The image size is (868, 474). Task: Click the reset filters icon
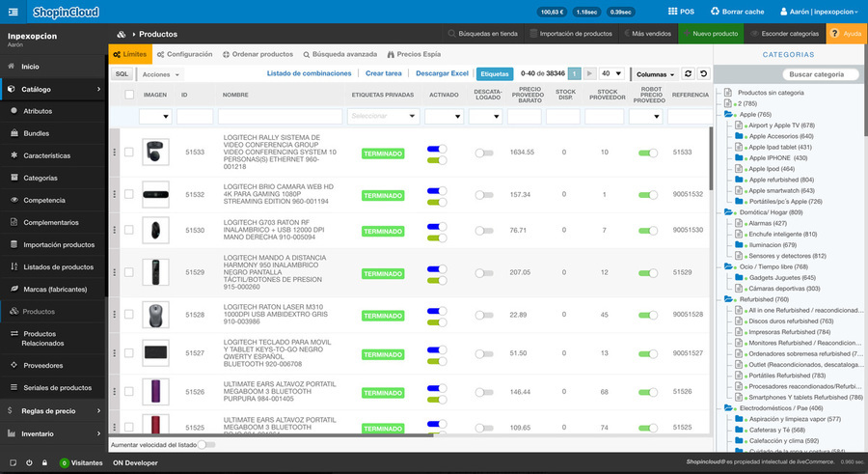click(x=704, y=73)
